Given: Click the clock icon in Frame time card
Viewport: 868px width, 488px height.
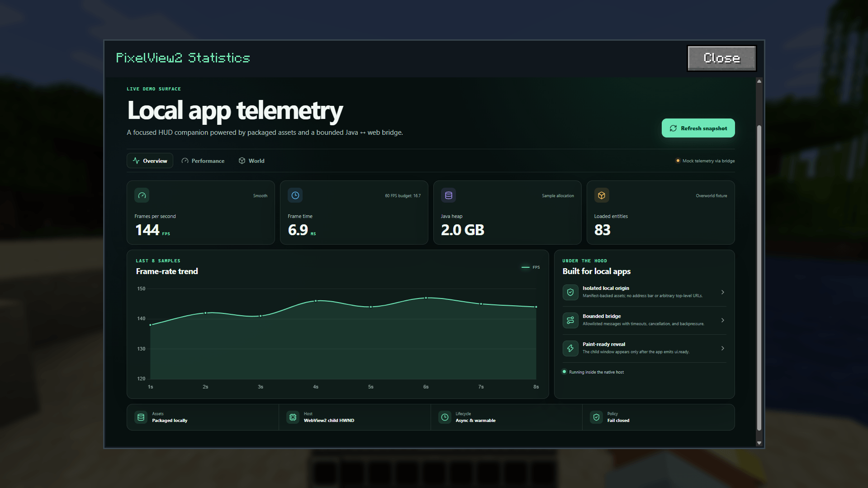Looking at the screenshot, I should [x=295, y=195].
